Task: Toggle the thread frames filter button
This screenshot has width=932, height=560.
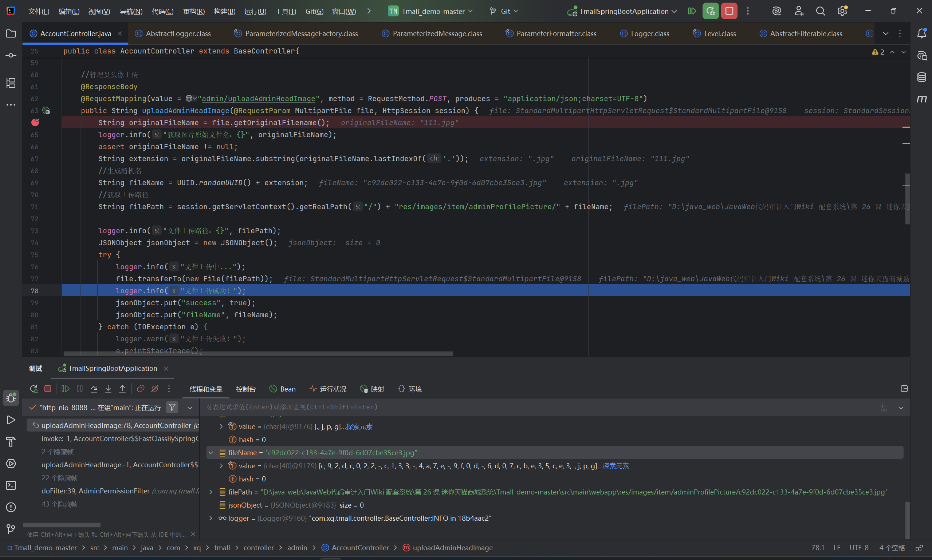Action: point(172,407)
